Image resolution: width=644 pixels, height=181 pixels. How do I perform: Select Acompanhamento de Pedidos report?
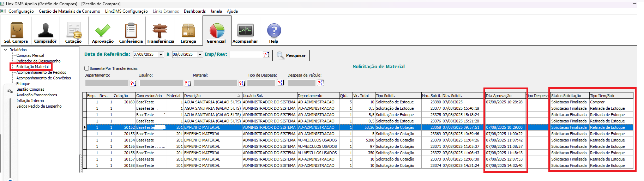pyautogui.click(x=41, y=72)
